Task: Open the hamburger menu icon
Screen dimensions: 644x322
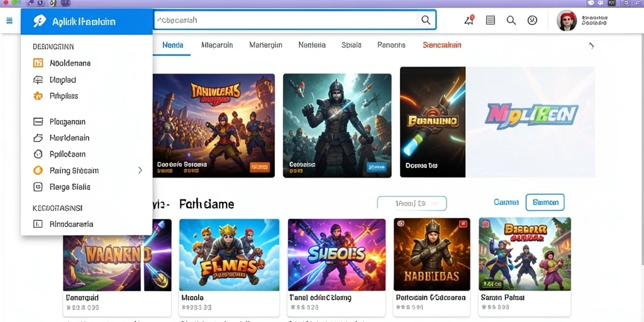Action: click(9, 21)
